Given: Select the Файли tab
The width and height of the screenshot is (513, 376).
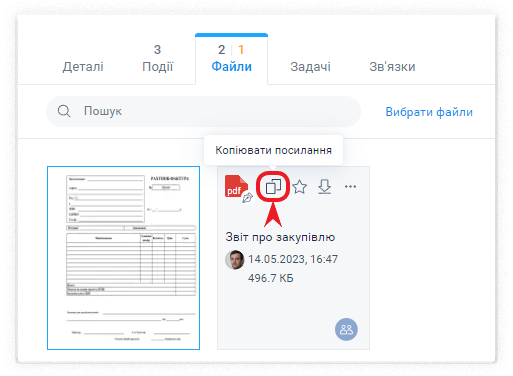Looking at the screenshot, I should coord(231,59).
